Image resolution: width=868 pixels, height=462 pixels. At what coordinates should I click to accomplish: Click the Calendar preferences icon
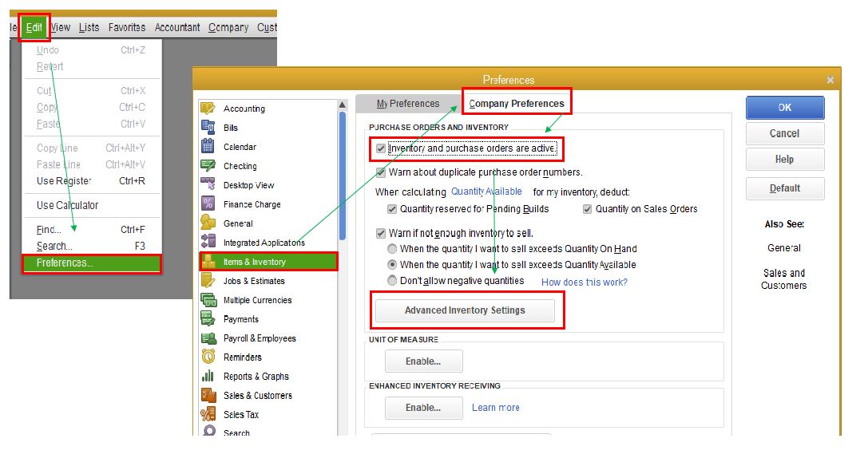[x=208, y=147]
